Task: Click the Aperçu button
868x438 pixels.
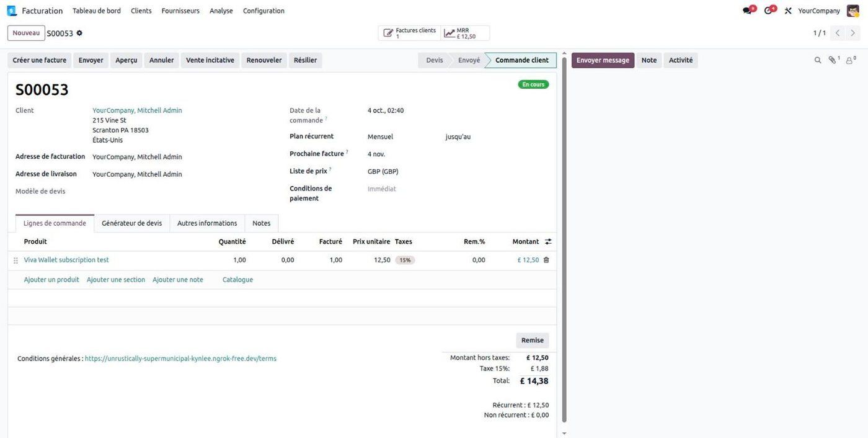Action: click(x=126, y=60)
